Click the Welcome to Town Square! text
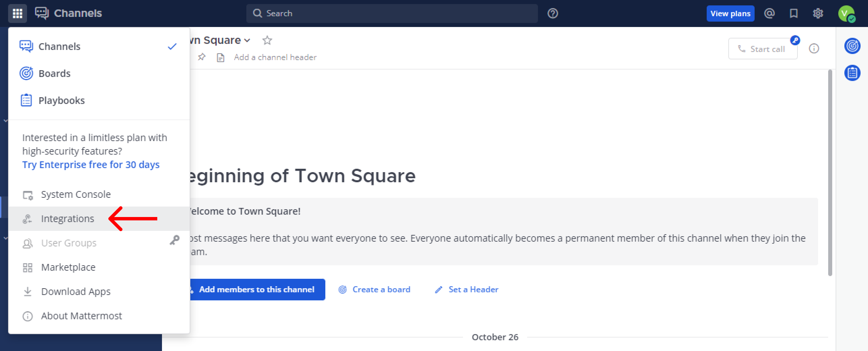Viewport: 868px width, 351px height. [x=245, y=211]
